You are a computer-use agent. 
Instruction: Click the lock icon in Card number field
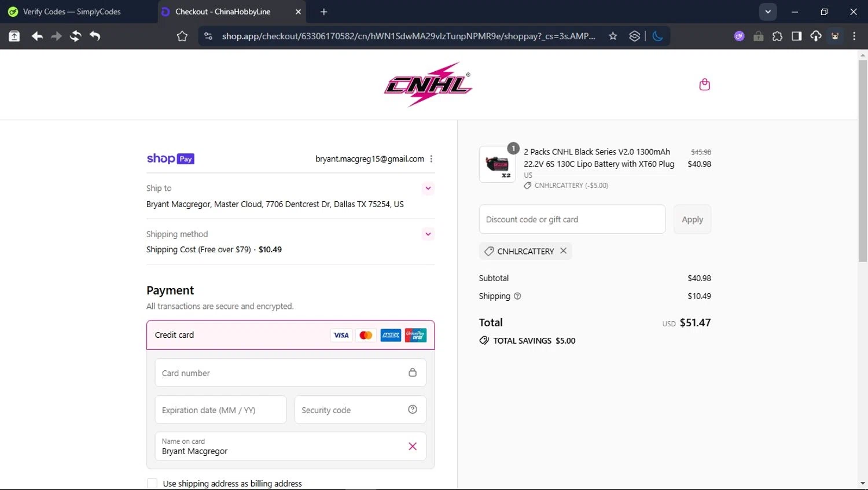[x=413, y=373]
